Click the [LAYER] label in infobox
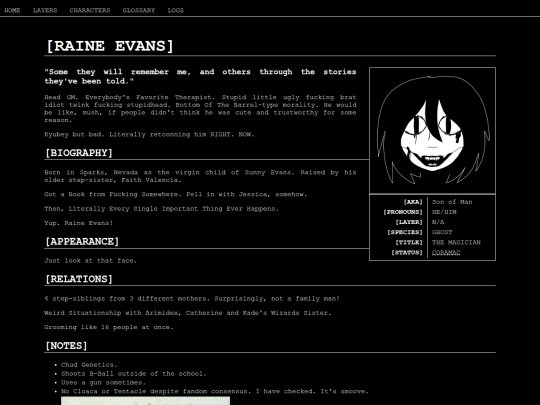This screenshot has width=540, height=405. click(x=409, y=222)
